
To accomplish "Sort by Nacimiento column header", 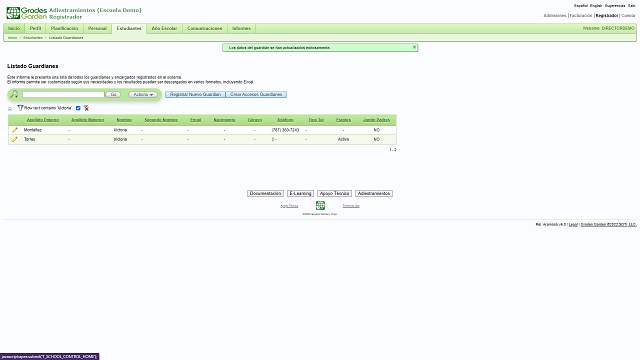I will [224, 120].
